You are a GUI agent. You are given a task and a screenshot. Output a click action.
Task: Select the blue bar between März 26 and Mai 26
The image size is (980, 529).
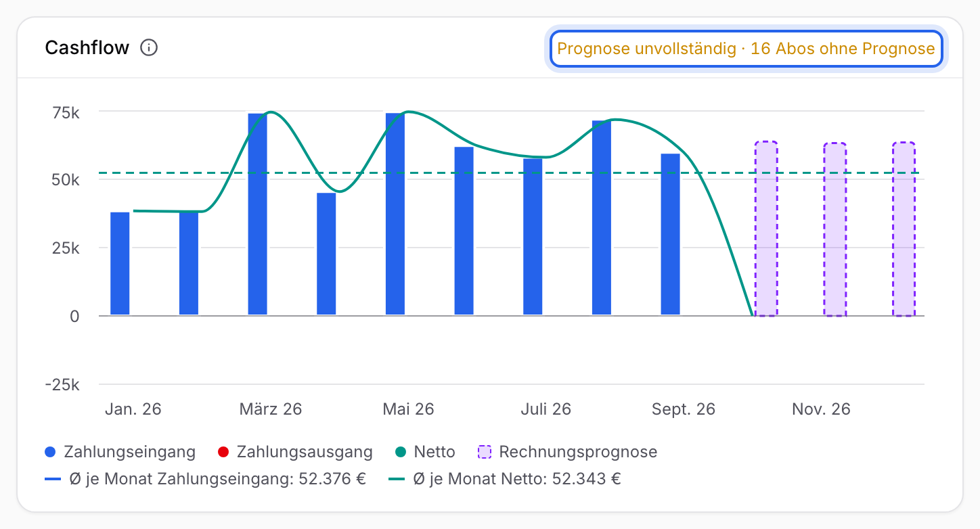326,254
